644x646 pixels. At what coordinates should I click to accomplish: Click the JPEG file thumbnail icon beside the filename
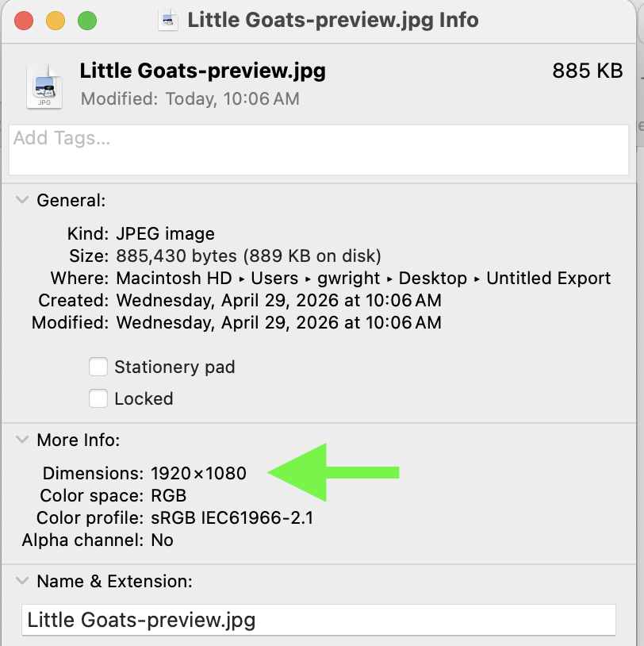point(44,85)
